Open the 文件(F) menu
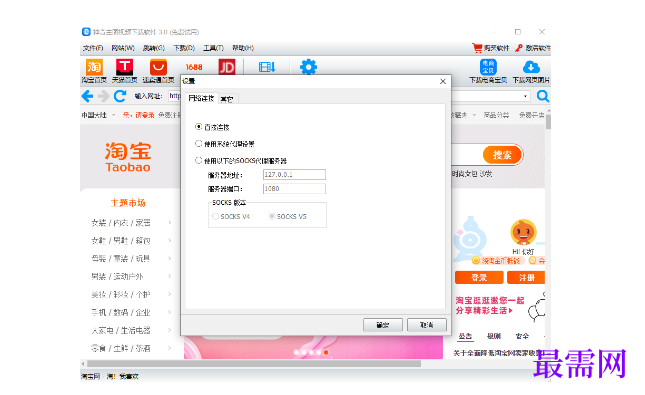 93,48
